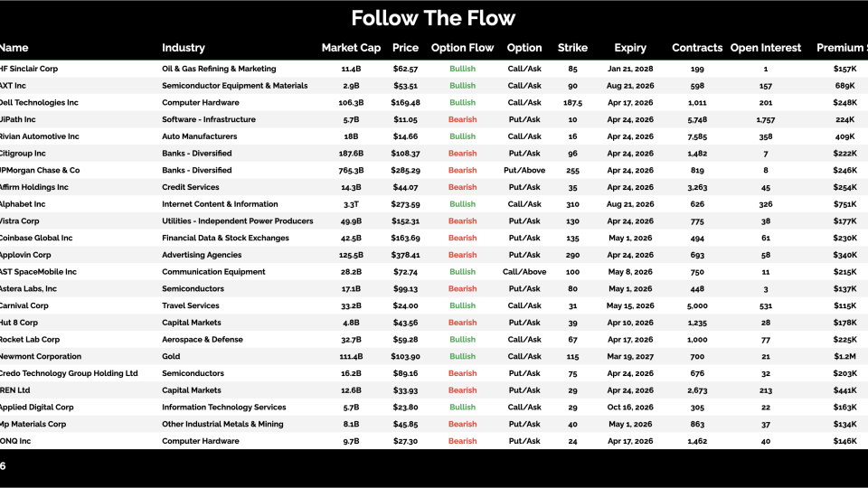Open the Dell Technologies Inc row

click(x=40, y=103)
